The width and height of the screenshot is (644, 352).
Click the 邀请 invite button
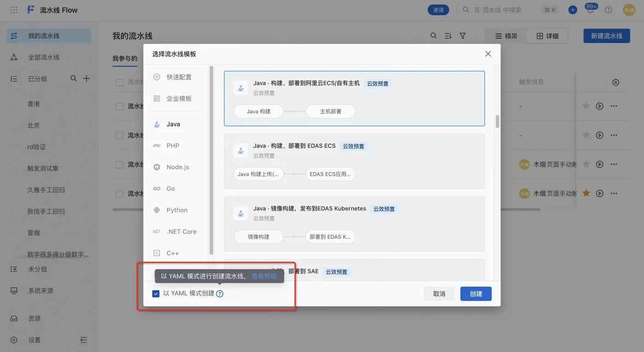click(x=438, y=10)
